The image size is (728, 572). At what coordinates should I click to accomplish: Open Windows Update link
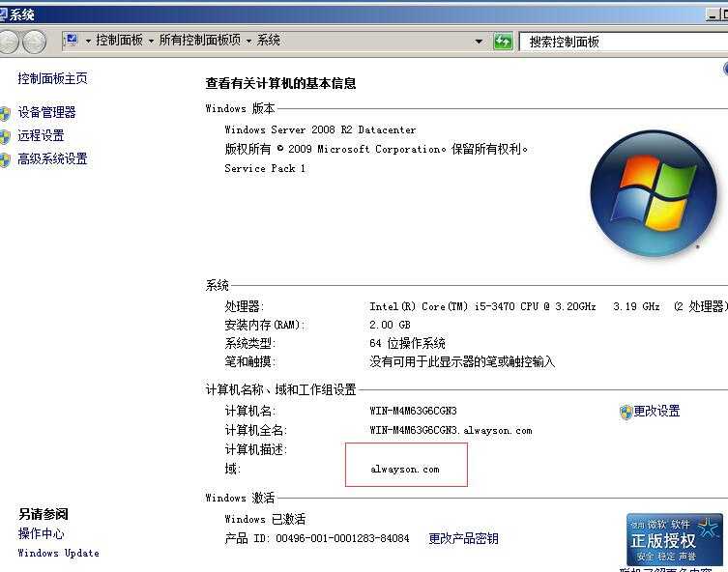coord(59,553)
